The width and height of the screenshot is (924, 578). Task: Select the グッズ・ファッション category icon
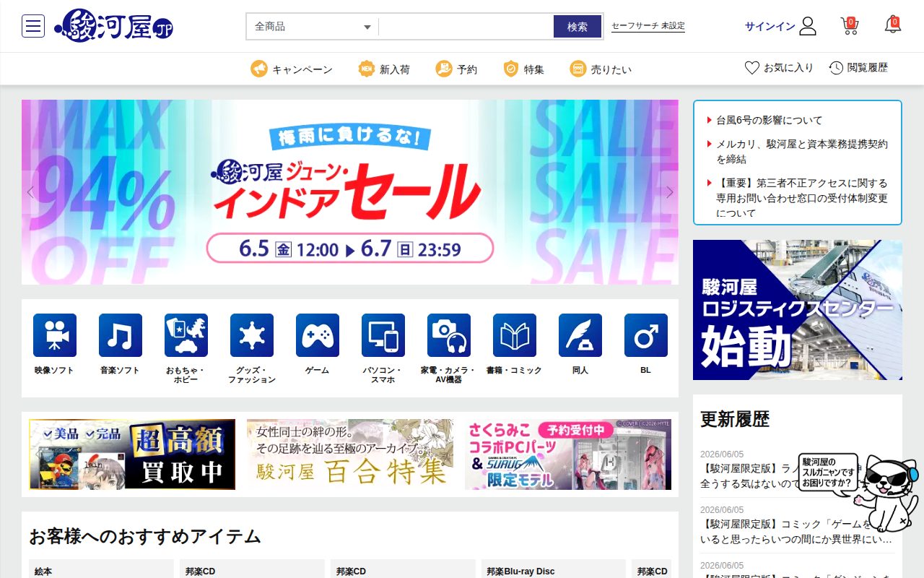[x=252, y=335]
